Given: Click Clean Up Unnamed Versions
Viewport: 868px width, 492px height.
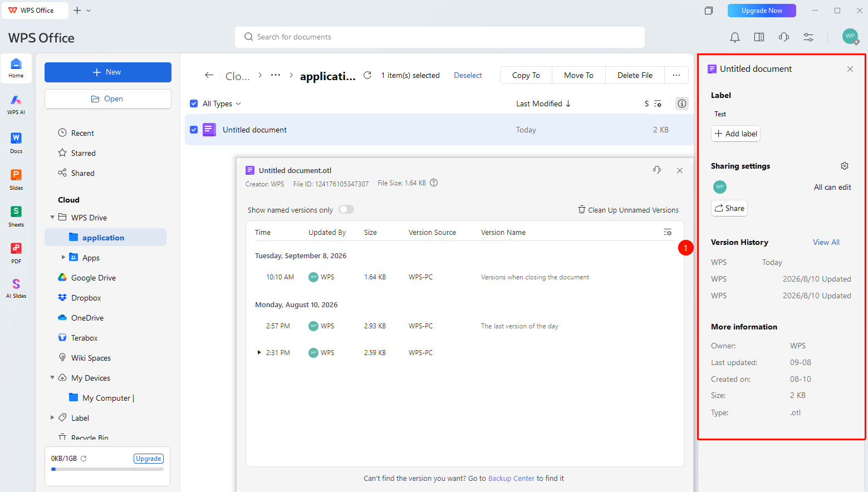Looking at the screenshot, I should pyautogui.click(x=628, y=210).
